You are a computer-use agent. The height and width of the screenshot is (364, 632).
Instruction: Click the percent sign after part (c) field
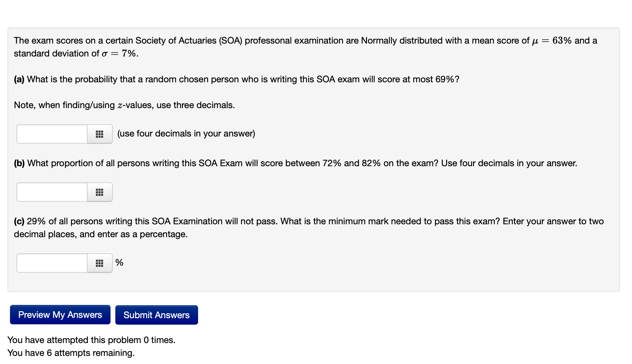point(119,262)
